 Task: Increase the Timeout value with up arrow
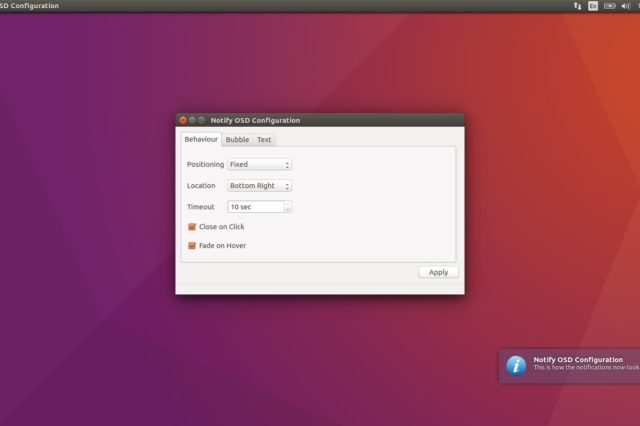288,204
